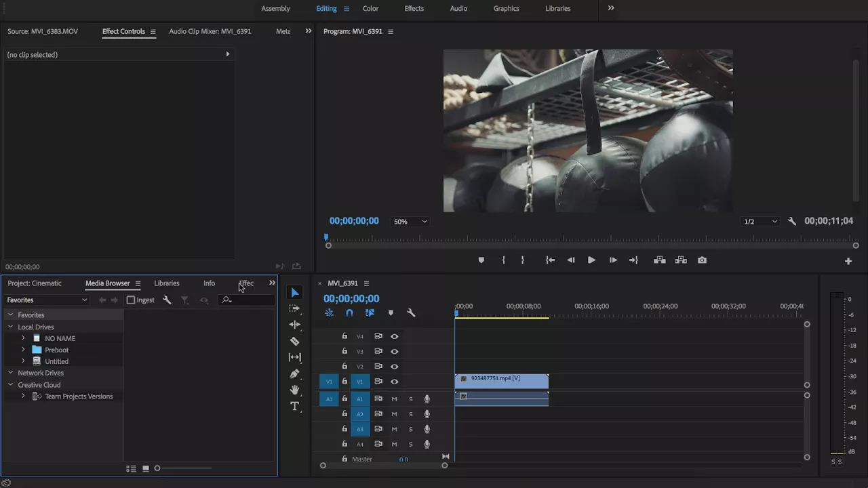Step forward one frame
Viewport: 868px width, 488px height.
point(613,260)
